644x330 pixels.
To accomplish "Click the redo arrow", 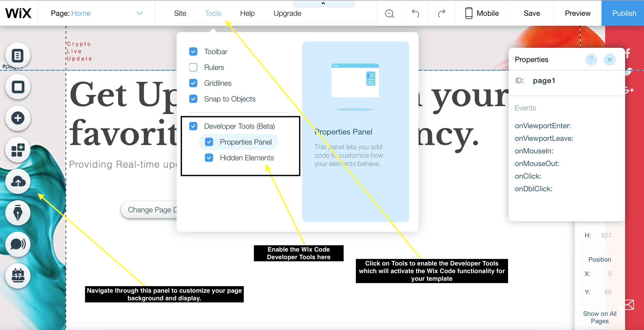I will (442, 13).
